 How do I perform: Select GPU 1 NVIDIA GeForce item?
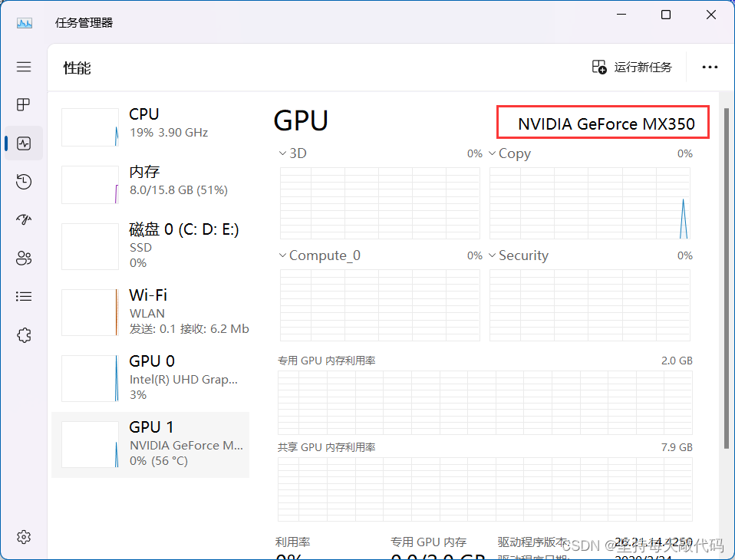(150, 445)
